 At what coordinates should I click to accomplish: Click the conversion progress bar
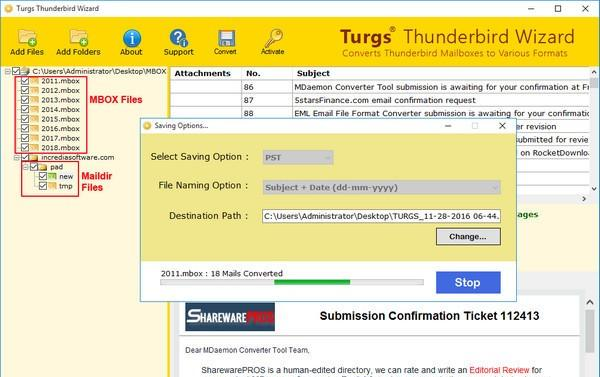292,282
